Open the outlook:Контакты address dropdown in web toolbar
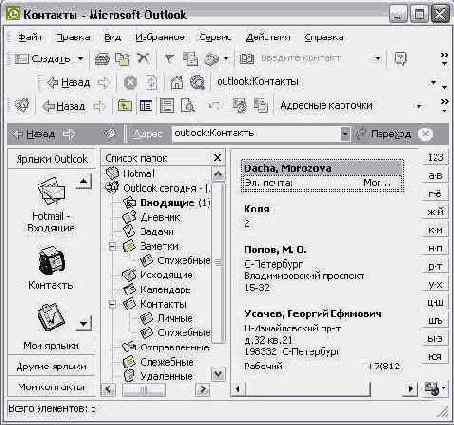Image resolution: width=454 pixels, height=425 pixels. (433, 82)
